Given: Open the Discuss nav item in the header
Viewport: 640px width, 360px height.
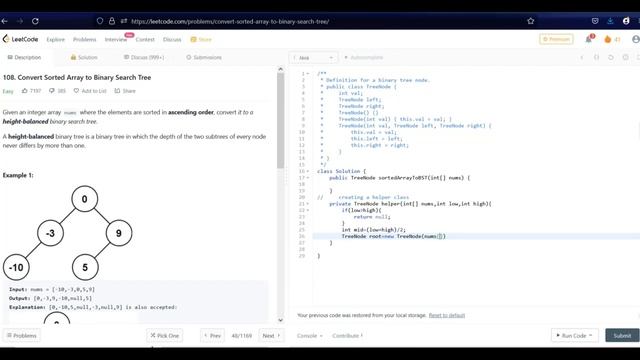Looking at the screenshot, I should 172,40.
